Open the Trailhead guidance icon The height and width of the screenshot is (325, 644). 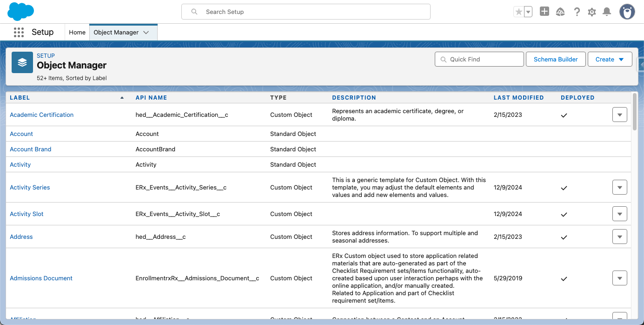click(560, 12)
